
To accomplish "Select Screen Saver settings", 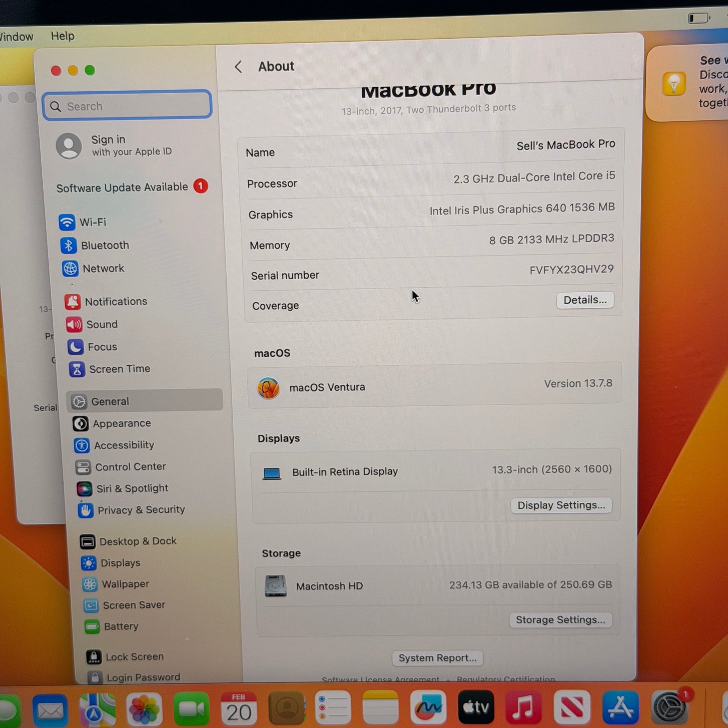I will click(x=124, y=605).
